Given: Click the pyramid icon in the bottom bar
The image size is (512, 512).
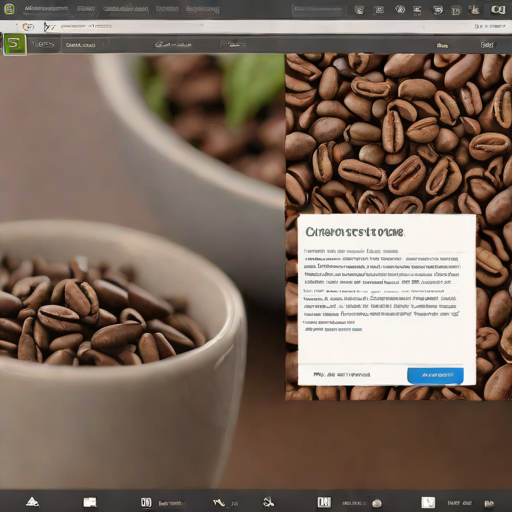Looking at the screenshot, I should point(32,502).
